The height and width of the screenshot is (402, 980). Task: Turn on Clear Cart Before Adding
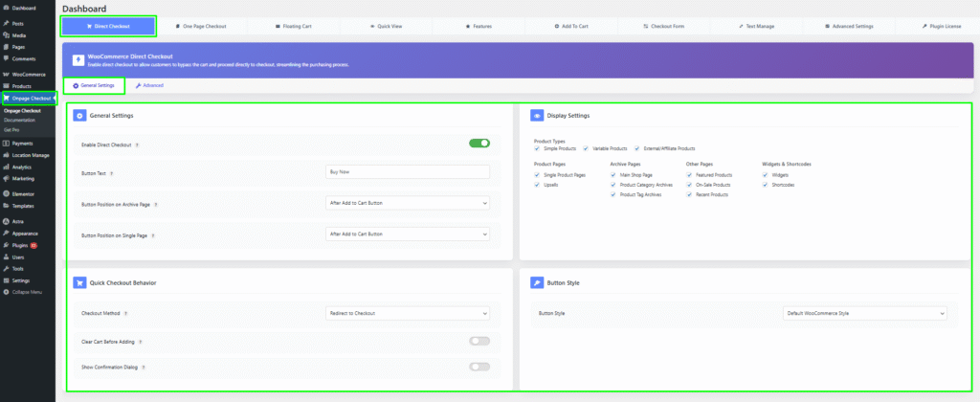[x=479, y=340]
